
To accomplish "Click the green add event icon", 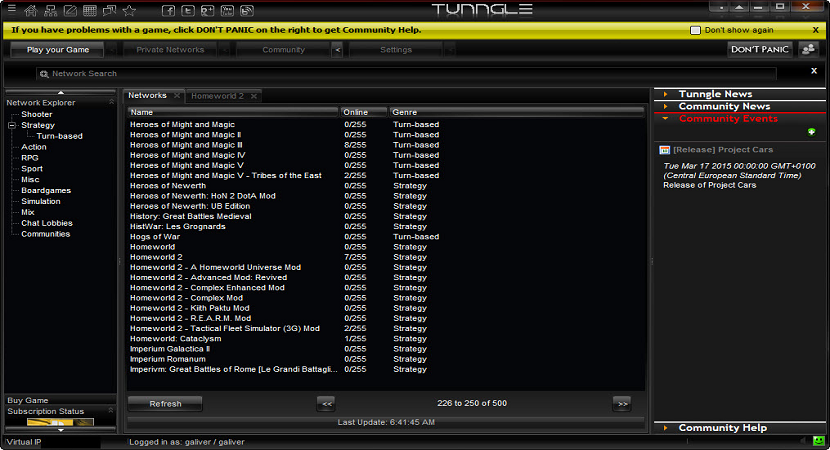I will [811, 132].
